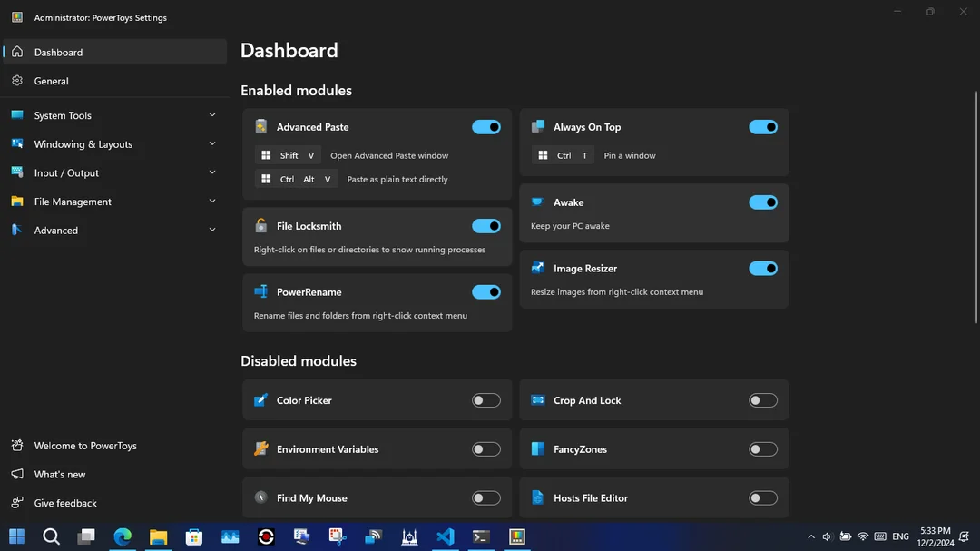Expand the System Tools section
980x551 pixels.
(113, 115)
